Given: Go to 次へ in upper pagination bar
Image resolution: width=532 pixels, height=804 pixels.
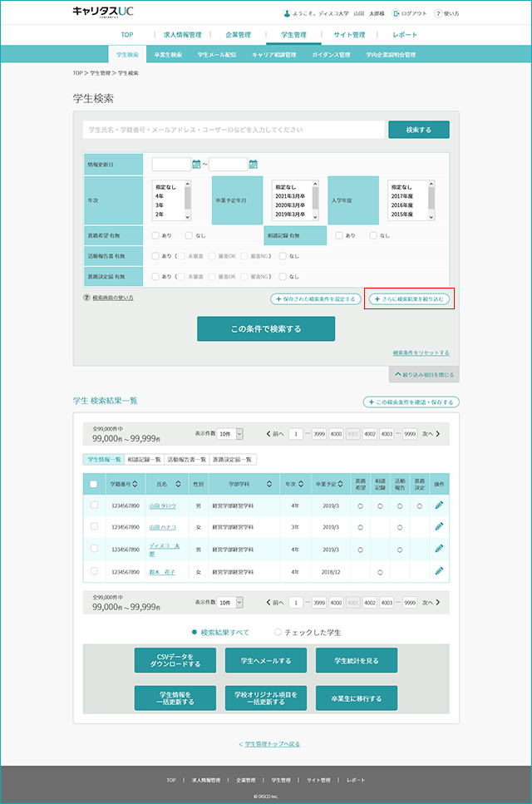Looking at the screenshot, I should point(431,434).
